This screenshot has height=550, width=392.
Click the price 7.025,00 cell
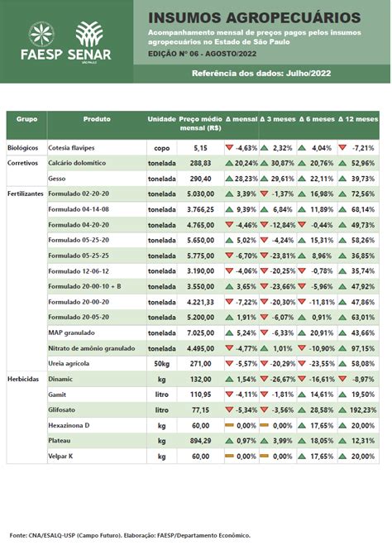201,332
